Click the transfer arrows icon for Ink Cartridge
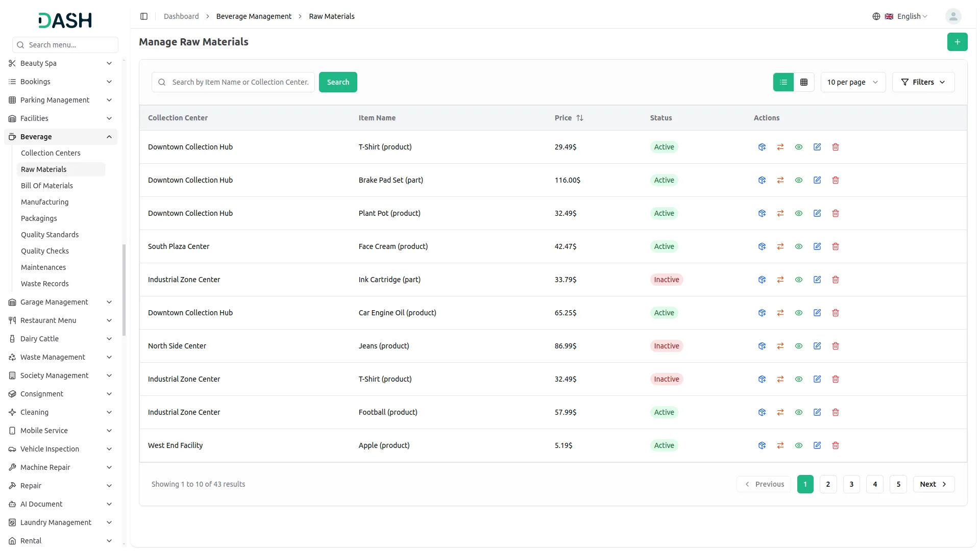The width and height of the screenshot is (980, 551). 780,280
